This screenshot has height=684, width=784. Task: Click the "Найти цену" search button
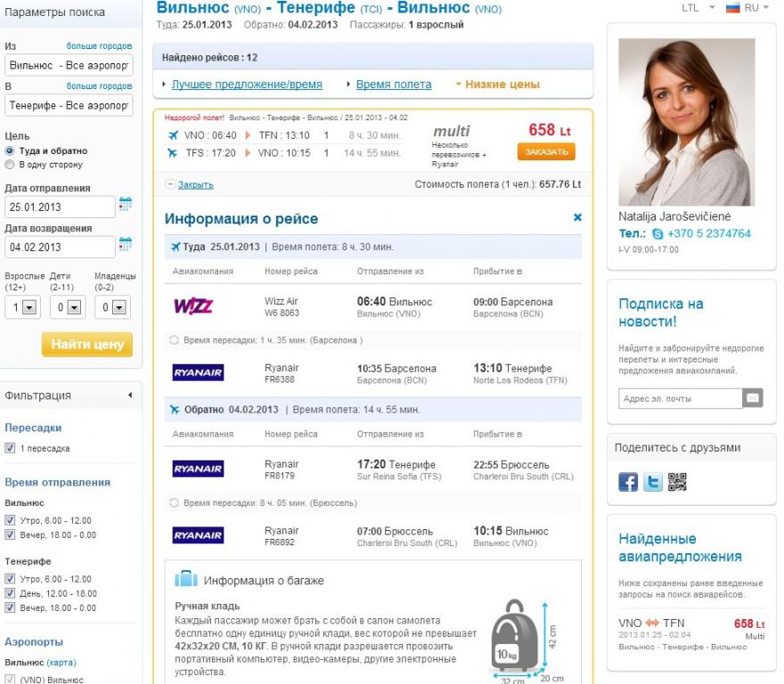click(x=87, y=345)
